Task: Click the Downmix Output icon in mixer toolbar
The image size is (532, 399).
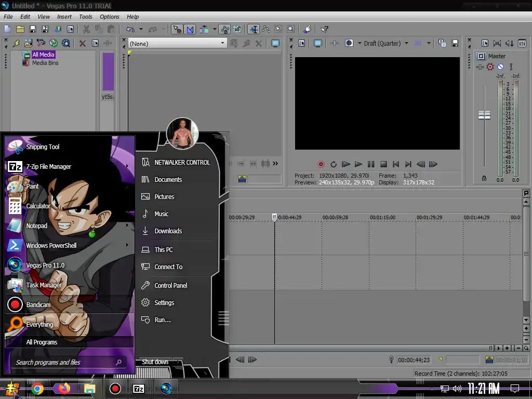Action: click(497, 43)
